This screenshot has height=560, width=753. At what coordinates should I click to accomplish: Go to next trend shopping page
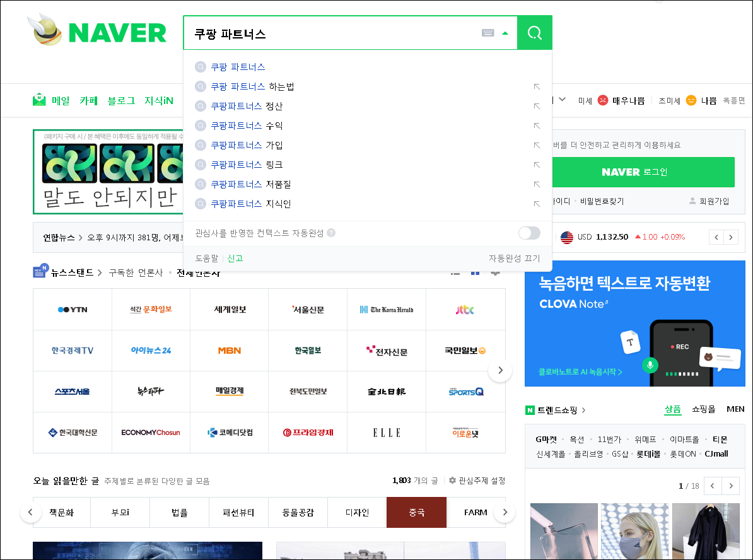point(731,486)
